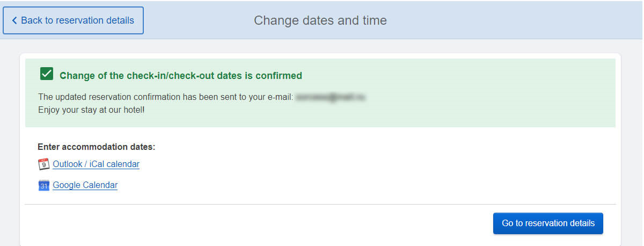Select the dates confirmed green heading text
644x246 pixels.
(x=181, y=76)
